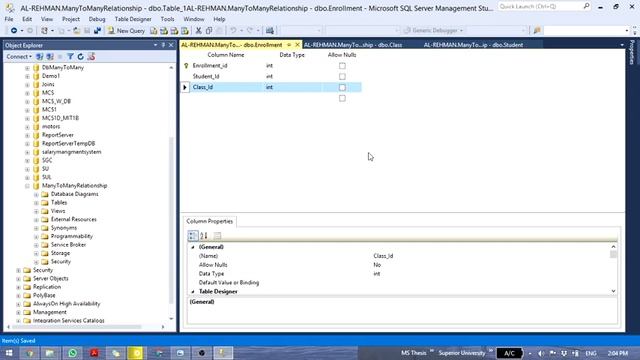This screenshot has width=640, height=360.
Task: Switch to the dbo.Class tab
Action: tap(353, 45)
